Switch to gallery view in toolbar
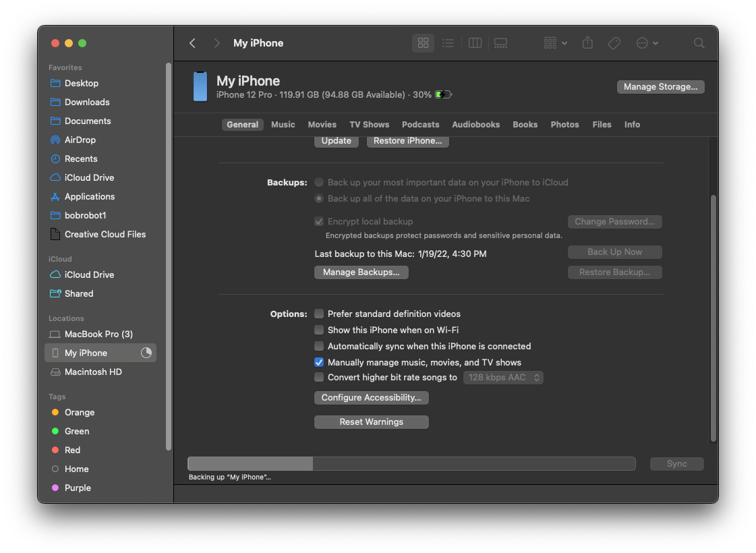 pyautogui.click(x=500, y=43)
